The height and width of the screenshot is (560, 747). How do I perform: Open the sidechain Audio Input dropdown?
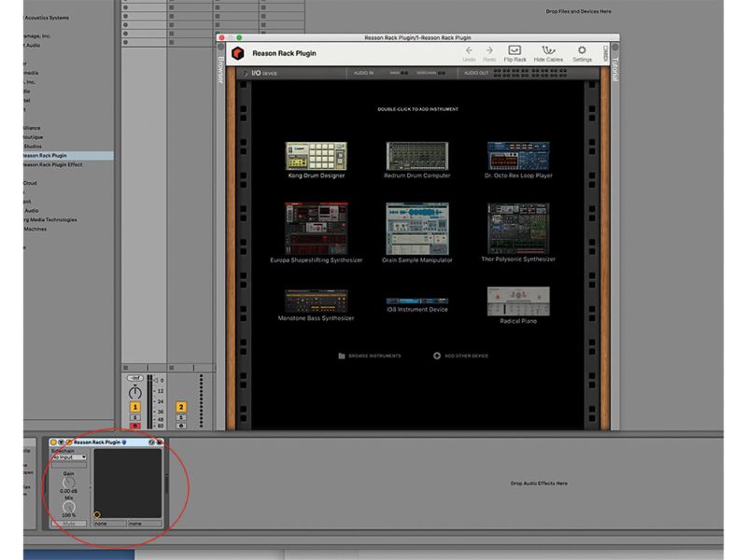click(69, 457)
